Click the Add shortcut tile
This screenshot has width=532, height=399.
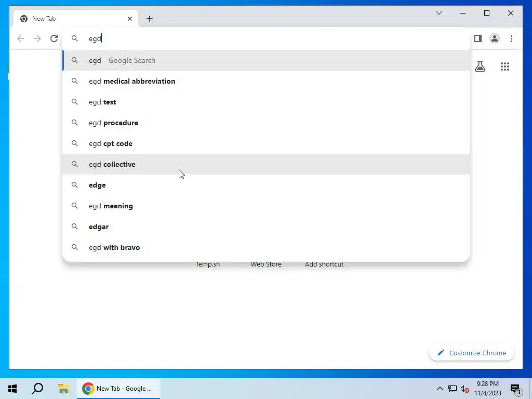point(324,264)
